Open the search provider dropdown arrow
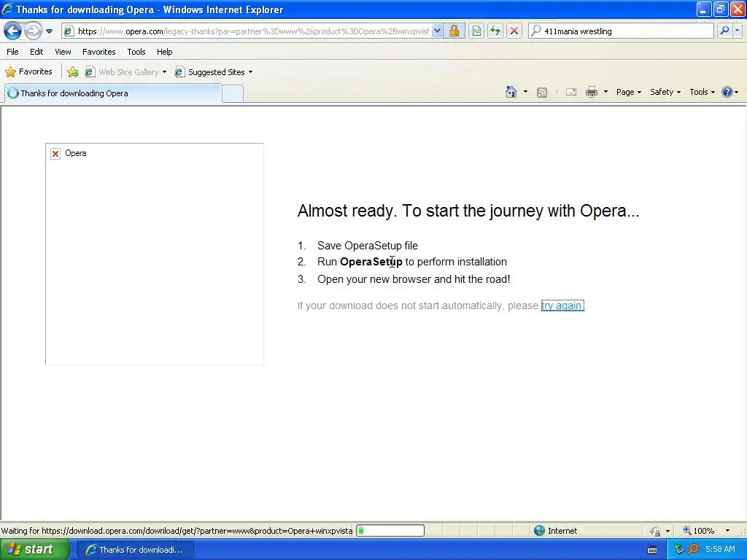The image size is (747, 560). [737, 31]
